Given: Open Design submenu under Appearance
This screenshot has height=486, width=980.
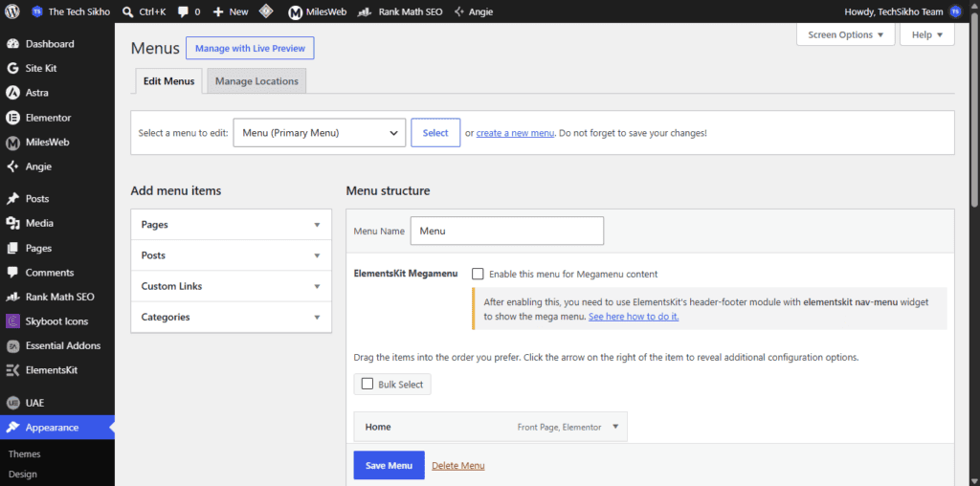Looking at the screenshot, I should (x=23, y=474).
